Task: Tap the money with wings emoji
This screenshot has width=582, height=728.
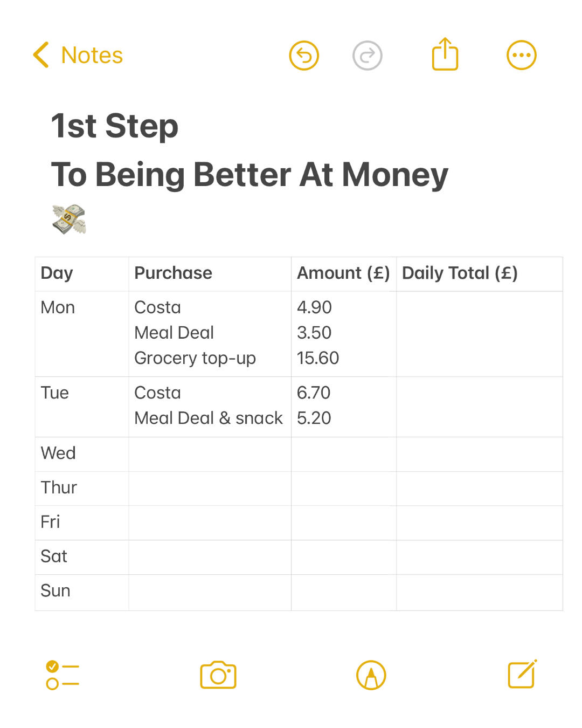Action: click(69, 219)
